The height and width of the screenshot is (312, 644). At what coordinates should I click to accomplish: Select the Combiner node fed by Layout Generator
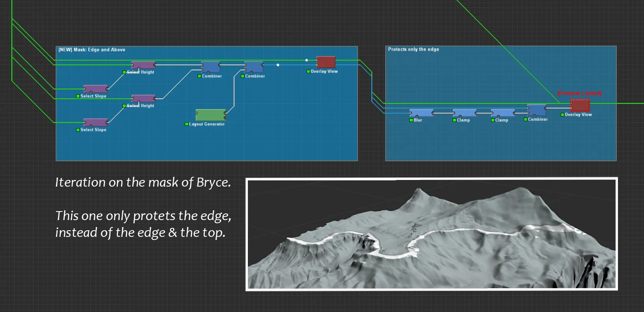point(254,67)
